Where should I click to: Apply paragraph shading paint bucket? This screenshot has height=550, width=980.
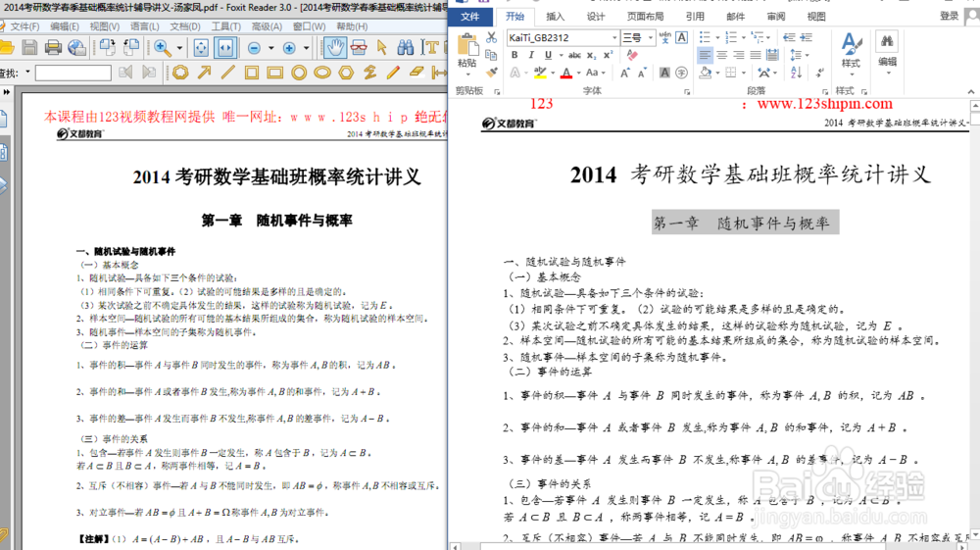point(706,73)
